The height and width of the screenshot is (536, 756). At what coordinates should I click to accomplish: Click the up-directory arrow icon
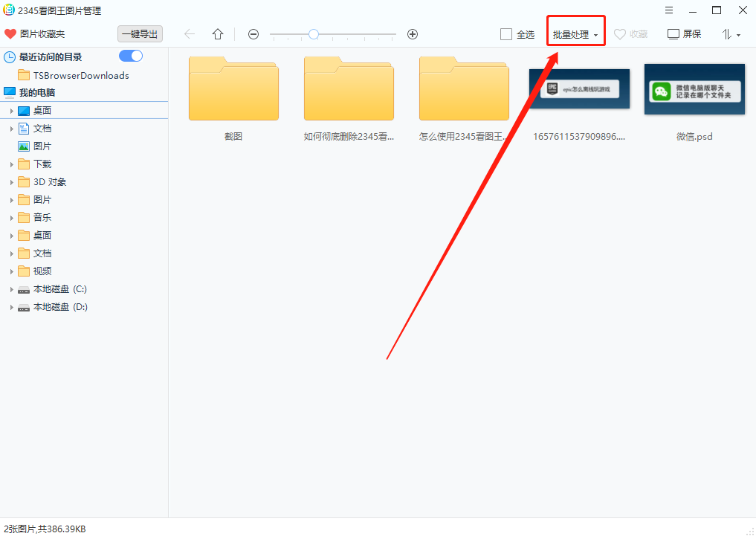pos(218,34)
